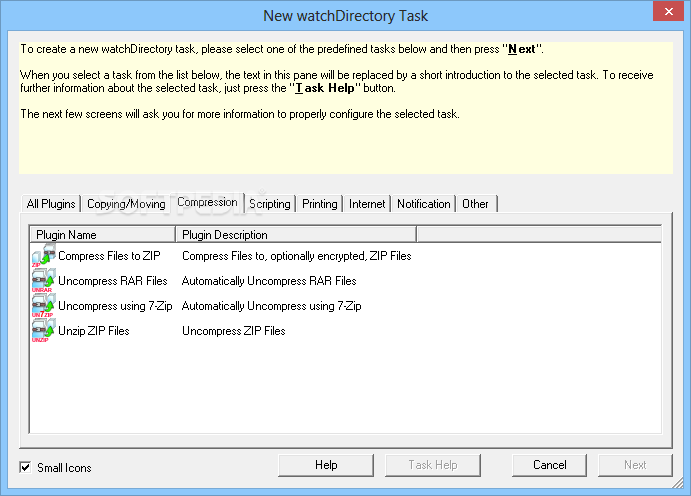
Task: Select the 'Uncompress using 7-Zip' plugin name
Action: (115, 306)
